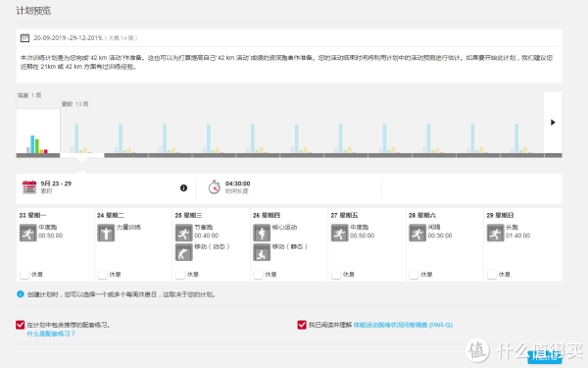
Task: Select the Saturday interval run icon
Action: point(417,233)
